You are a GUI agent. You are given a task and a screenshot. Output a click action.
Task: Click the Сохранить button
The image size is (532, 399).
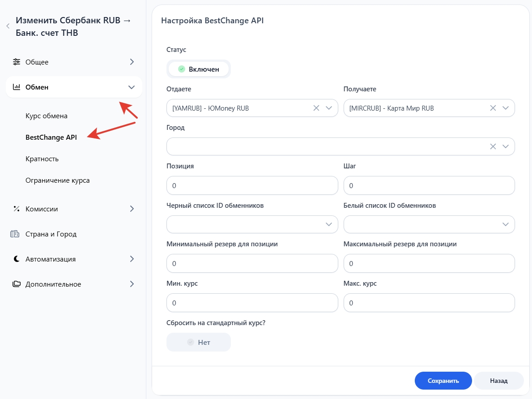coord(443,381)
